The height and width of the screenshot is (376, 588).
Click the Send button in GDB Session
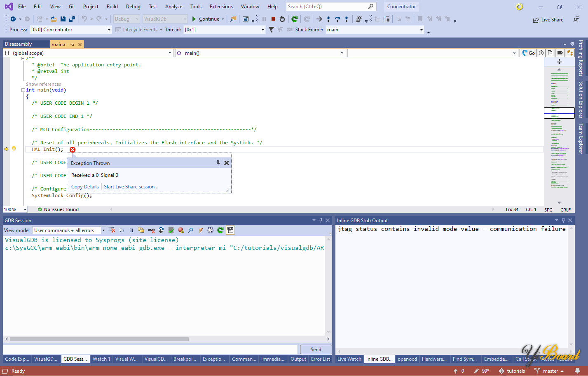[x=316, y=349]
